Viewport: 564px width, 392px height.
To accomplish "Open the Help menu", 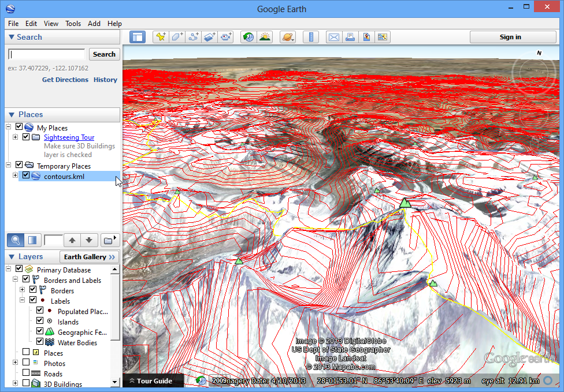I will [x=114, y=24].
